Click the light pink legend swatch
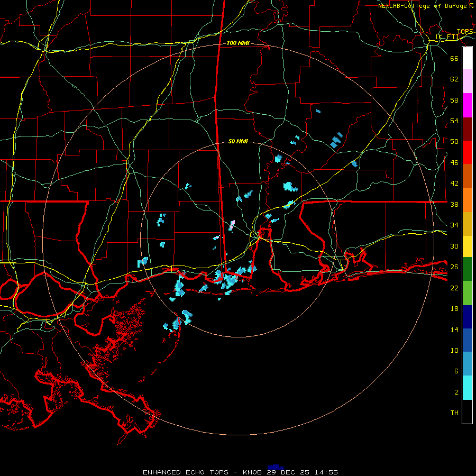 (467, 81)
